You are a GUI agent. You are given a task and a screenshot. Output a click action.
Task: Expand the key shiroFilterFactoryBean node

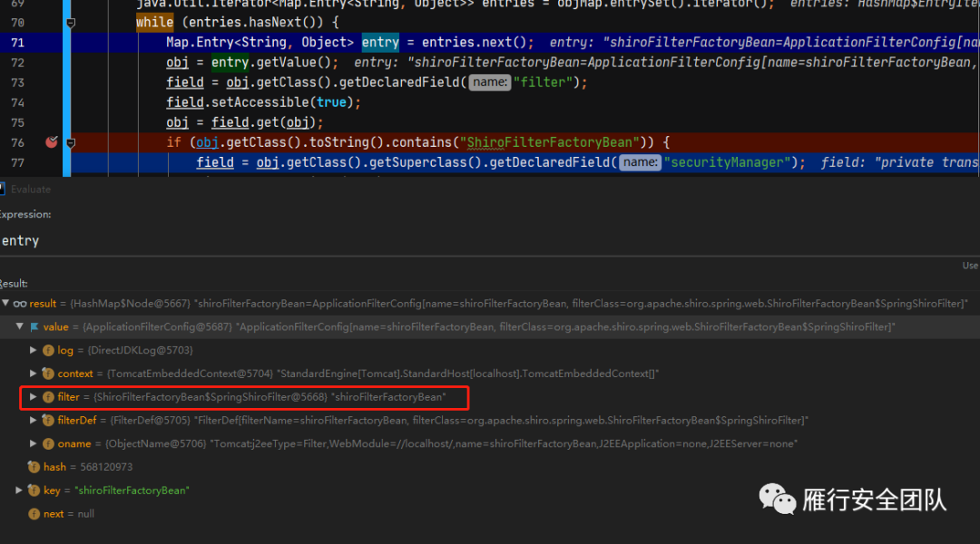(x=19, y=491)
